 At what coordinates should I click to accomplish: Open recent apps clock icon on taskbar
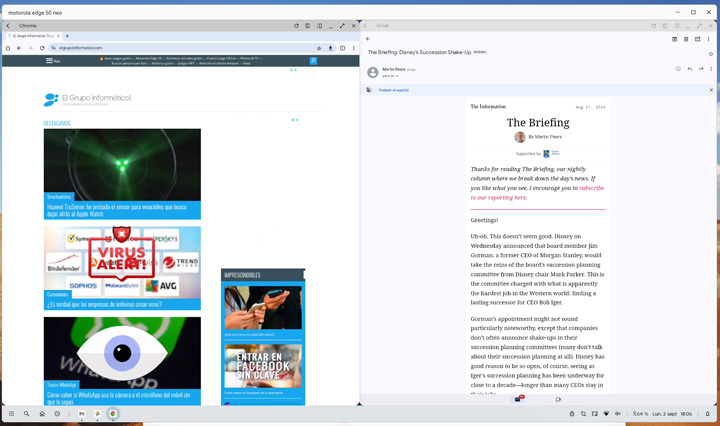click(57, 414)
